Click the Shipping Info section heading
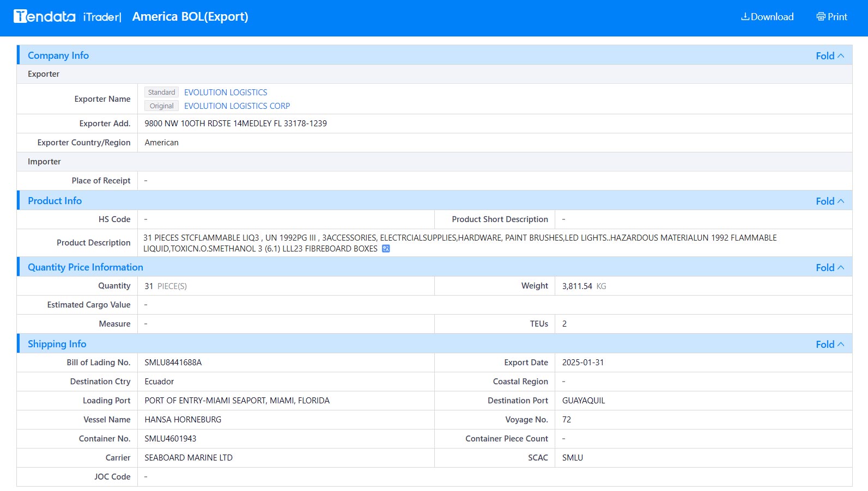The image size is (868, 491). (57, 344)
